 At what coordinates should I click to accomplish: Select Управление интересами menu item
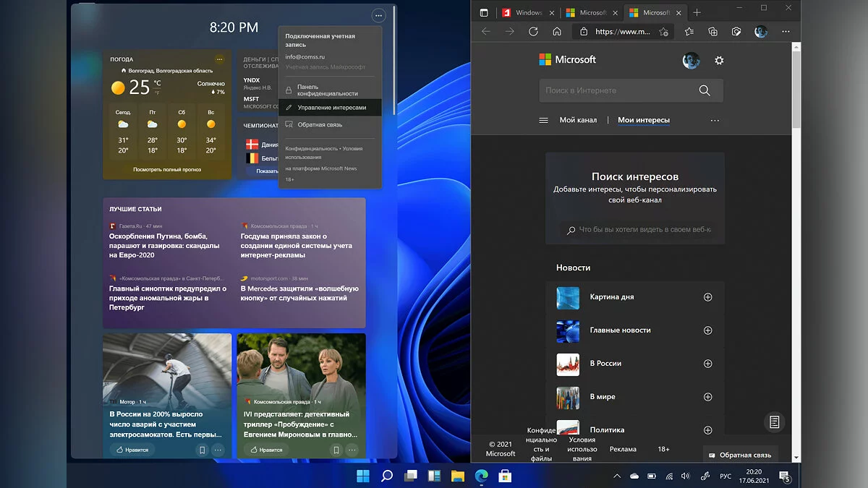331,108
